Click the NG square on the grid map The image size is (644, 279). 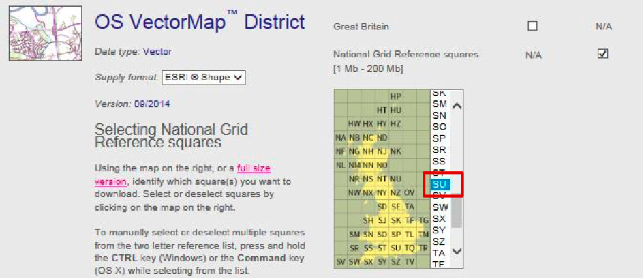coord(354,151)
